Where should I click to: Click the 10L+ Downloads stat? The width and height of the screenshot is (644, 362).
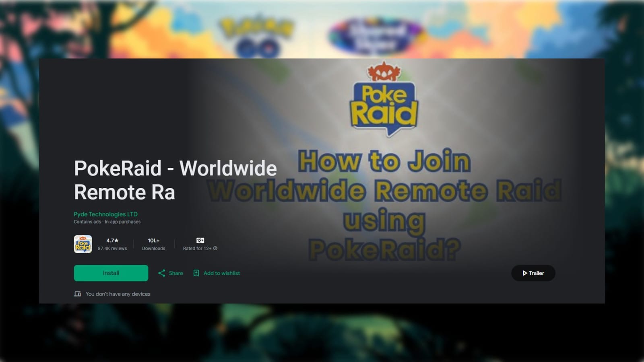pos(153,244)
